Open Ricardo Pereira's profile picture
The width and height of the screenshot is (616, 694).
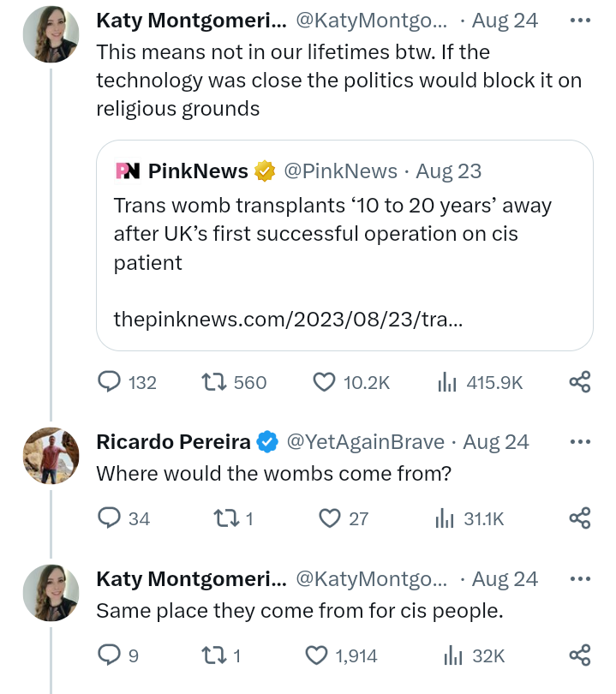[51, 455]
